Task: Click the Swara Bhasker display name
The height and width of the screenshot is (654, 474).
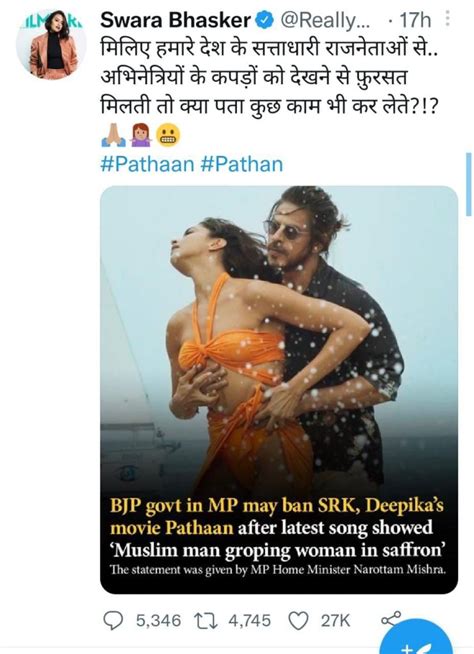Action: coord(175,20)
